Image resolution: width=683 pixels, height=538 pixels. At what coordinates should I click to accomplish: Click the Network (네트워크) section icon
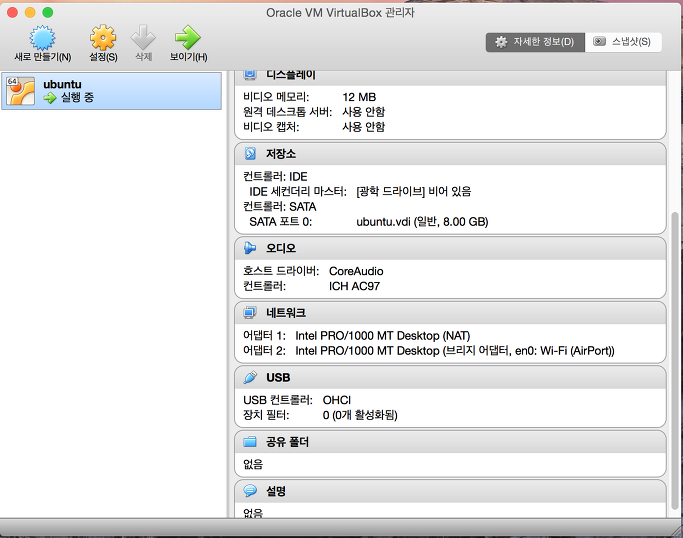(250, 312)
